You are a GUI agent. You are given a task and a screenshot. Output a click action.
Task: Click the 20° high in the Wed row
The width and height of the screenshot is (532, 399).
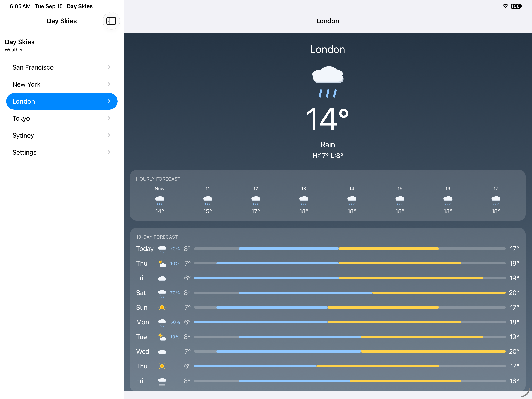(x=514, y=351)
